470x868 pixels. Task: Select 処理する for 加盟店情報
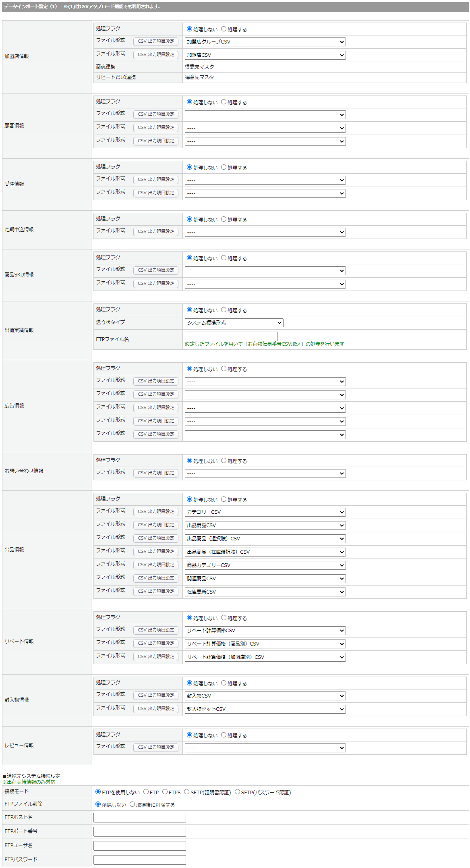(224, 29)
